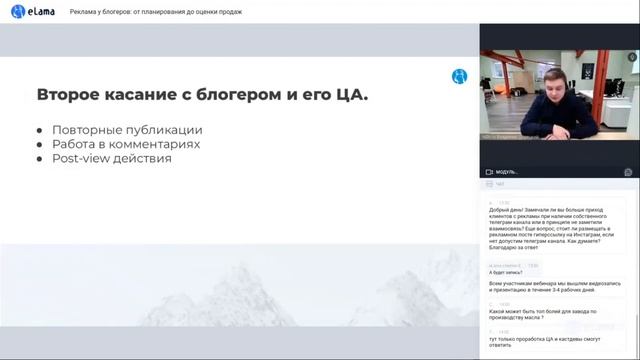Click the chat message 'А будет запись?'
The height and width of the screenshot is (360, 640).
point(505,272)
